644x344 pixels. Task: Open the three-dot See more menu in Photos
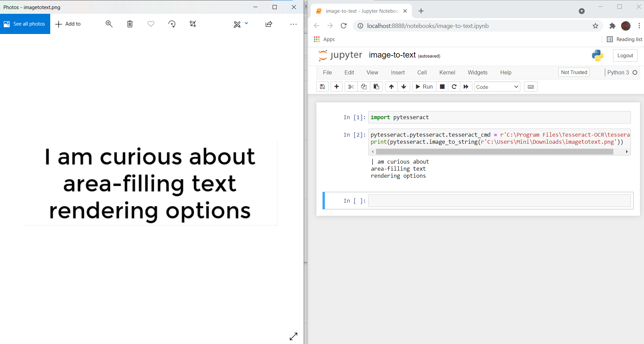point(294,24)
